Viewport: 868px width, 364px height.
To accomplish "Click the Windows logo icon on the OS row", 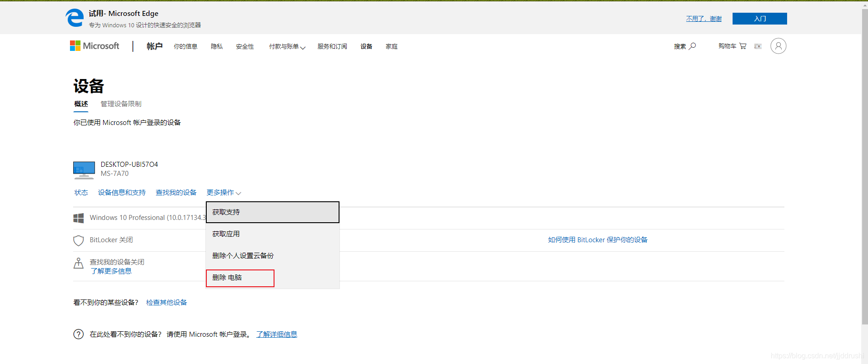I will click(79, 218).
